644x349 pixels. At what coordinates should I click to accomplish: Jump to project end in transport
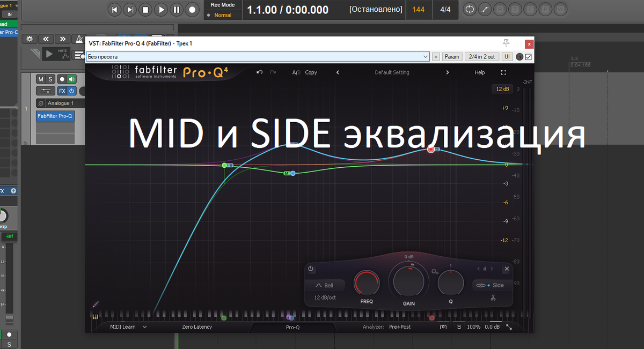(x=130, y=9)
